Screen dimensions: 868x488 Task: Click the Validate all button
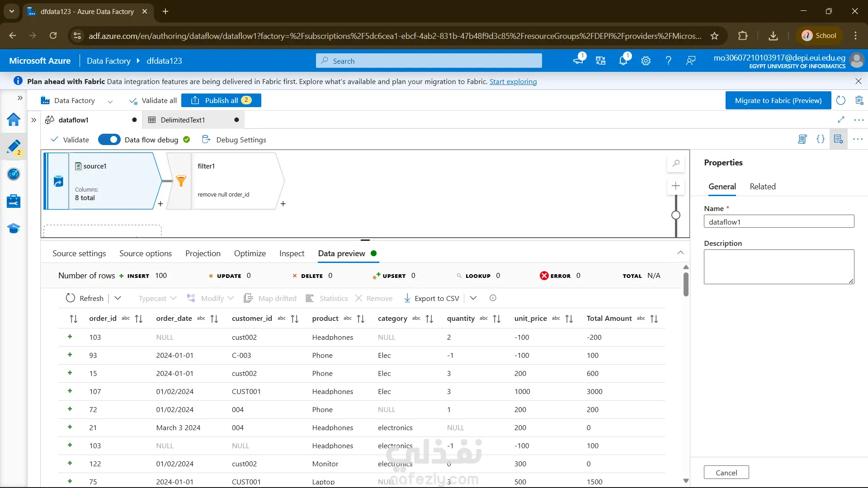coord(153,100)
